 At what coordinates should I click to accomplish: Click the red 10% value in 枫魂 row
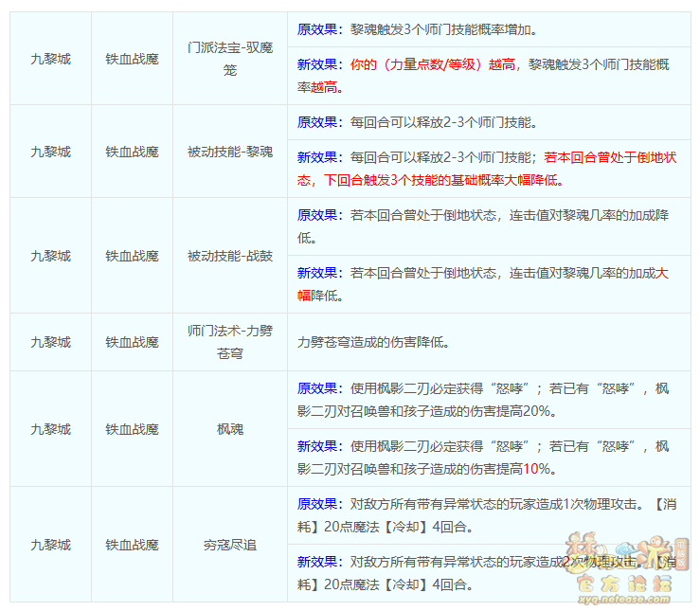click(x=538, y=469)
